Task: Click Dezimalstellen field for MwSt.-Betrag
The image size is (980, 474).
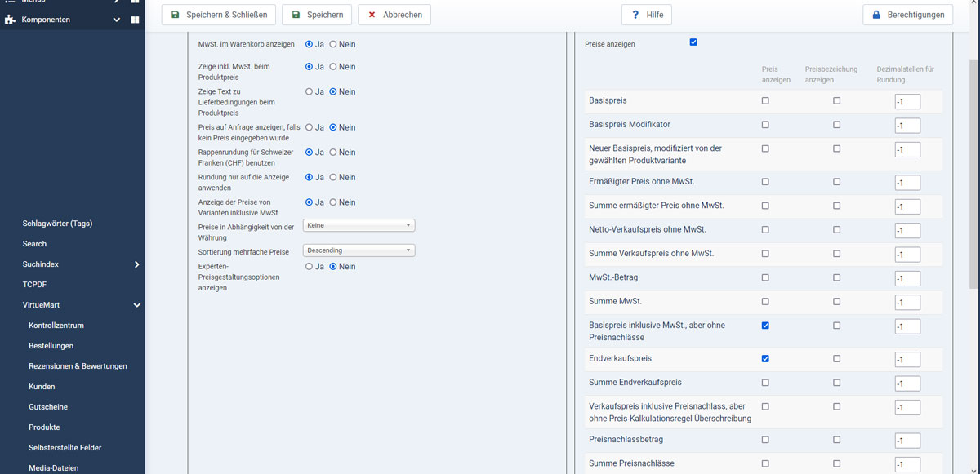Action: pyautogui.click(x=907, y=279)
